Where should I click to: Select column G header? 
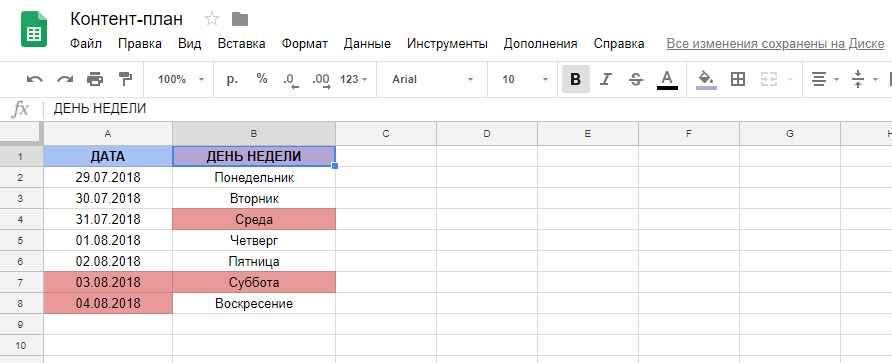pyautogui.click(x=790, y=134)
